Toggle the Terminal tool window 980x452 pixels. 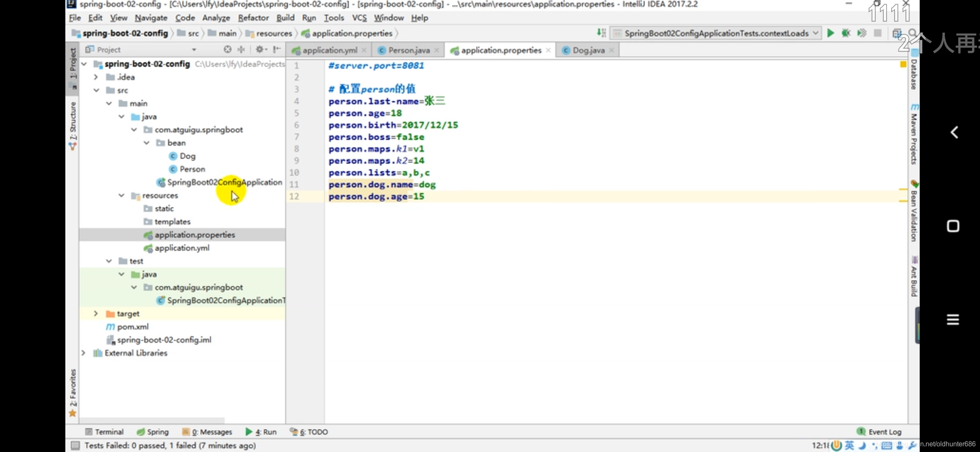point(105,431)
